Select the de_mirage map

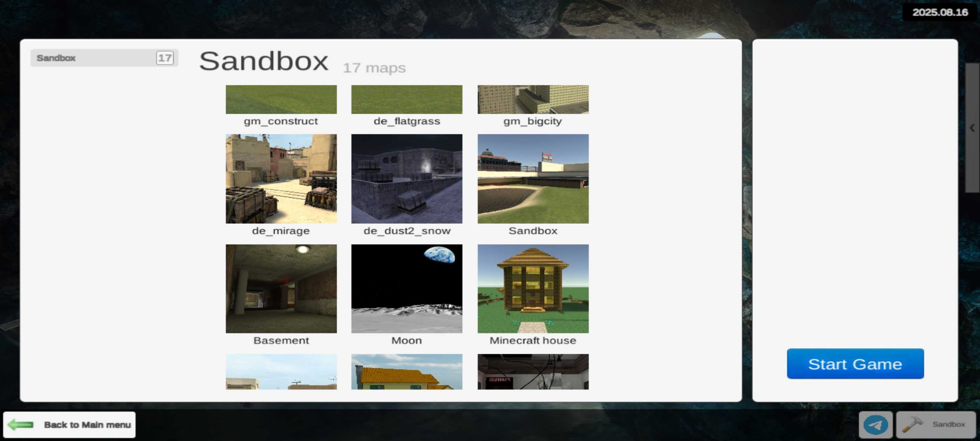click(x=281, y=179)
